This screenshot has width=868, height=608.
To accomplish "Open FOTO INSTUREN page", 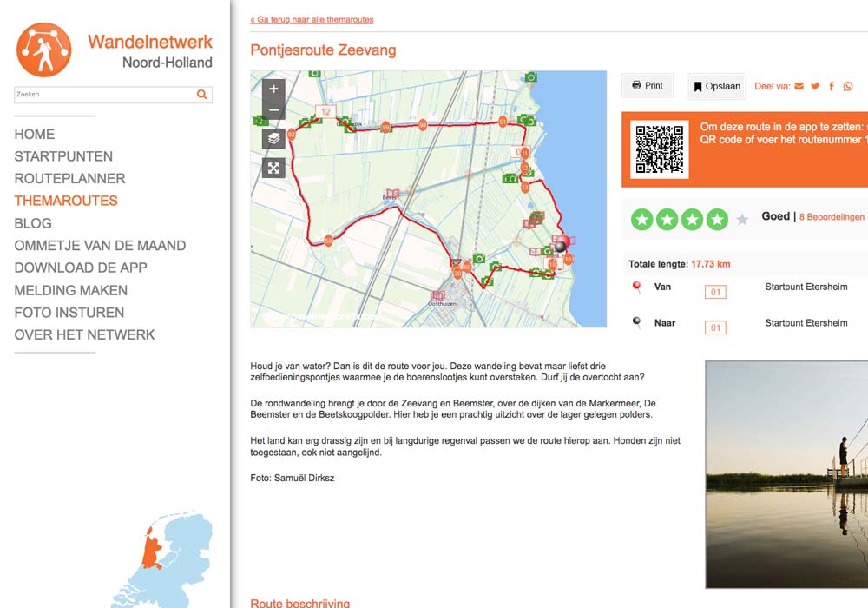I will click(x=69, y=313).
